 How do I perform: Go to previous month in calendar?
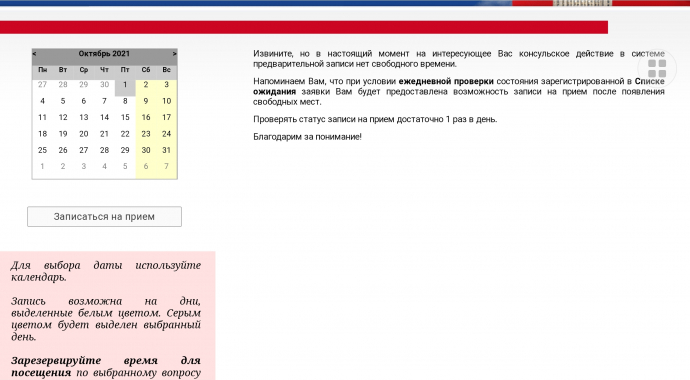(x=35, y=54)
